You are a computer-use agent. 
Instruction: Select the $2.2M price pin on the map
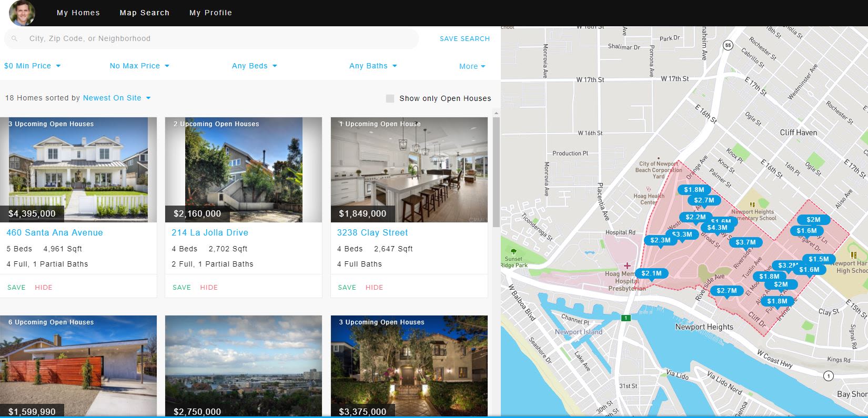(x=696, y=217)
